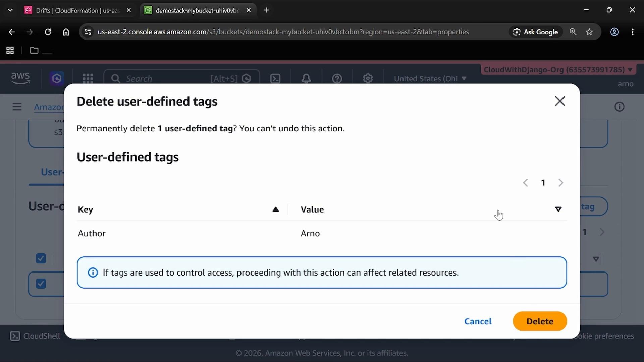Open the tab search dropdown arrow
Image resolution: width=644 pixels, height=362 pixels.
[10, 10]
